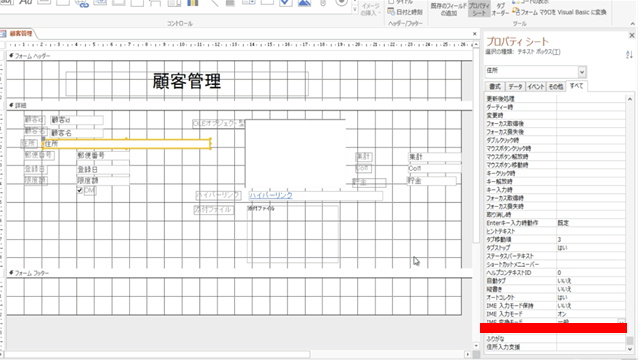Screen dimensions: 640x360
Task: Toggle the DM checkbox on the form
Action: tap(80, 190)
